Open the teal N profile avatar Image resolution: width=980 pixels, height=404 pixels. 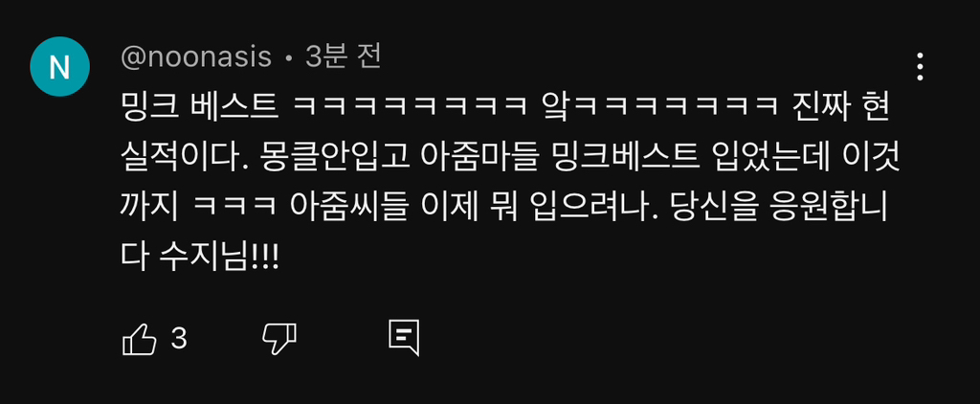[60, 67]
